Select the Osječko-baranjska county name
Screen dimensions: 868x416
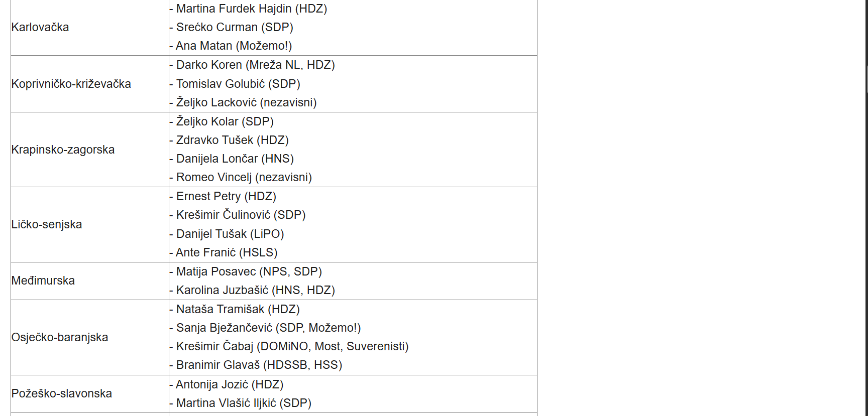(60, 338)
